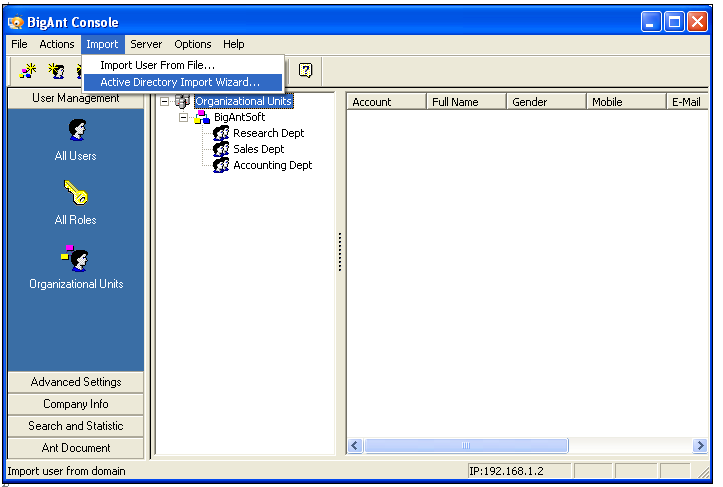Close the BigAnt Console window
Image resolution: width=723 pixels, height=487 pixels.
698,22
